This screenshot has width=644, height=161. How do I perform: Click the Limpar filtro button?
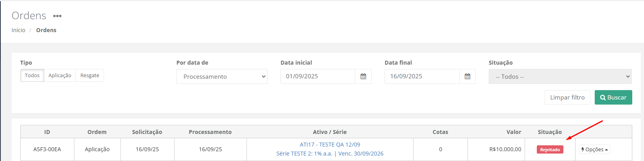click(x=567, y=98)
